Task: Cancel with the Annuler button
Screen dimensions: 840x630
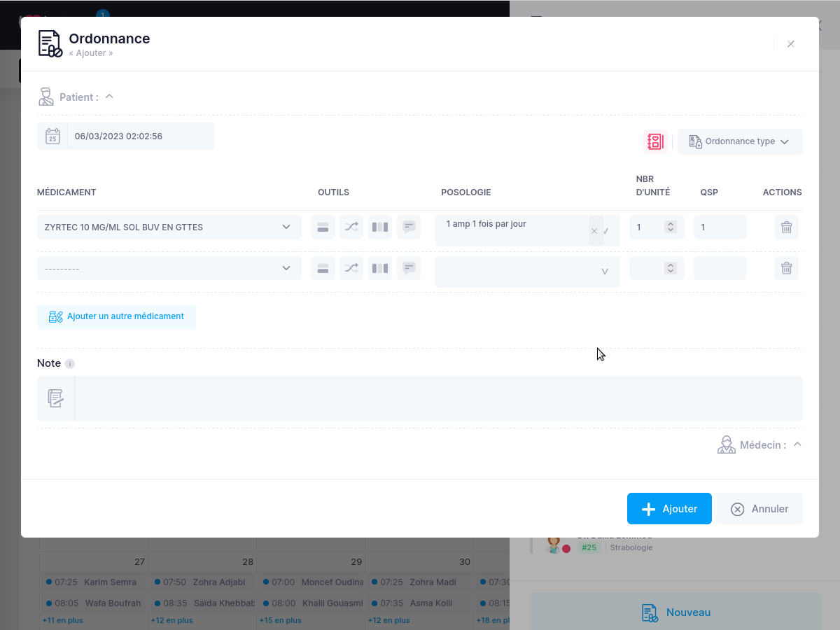Action: click(759, 509)
